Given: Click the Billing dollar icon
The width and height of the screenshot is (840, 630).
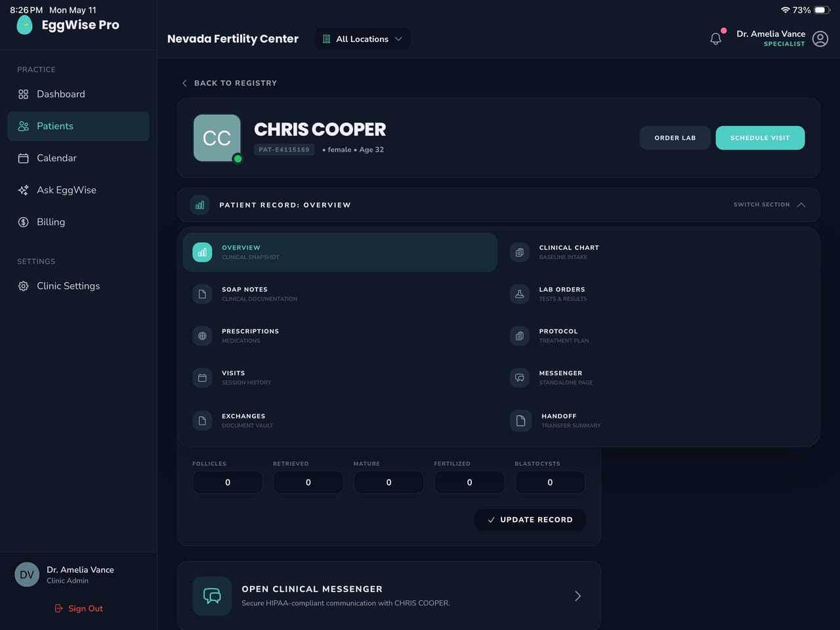Looking at the screenshot, I should pyautogui.click(x=24, y=222).
